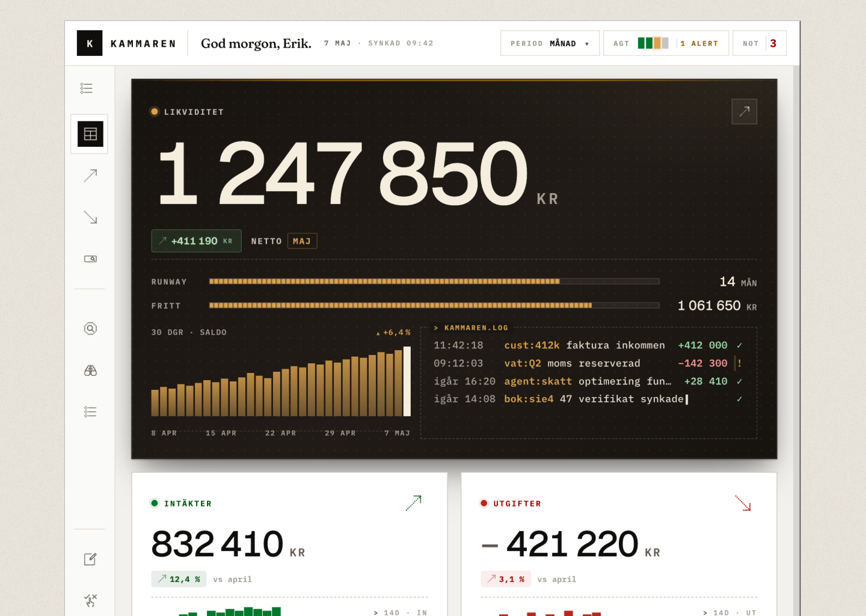Open the list menu icon atop the sidebar
866x616 pixels.
(x=87, y=88)
